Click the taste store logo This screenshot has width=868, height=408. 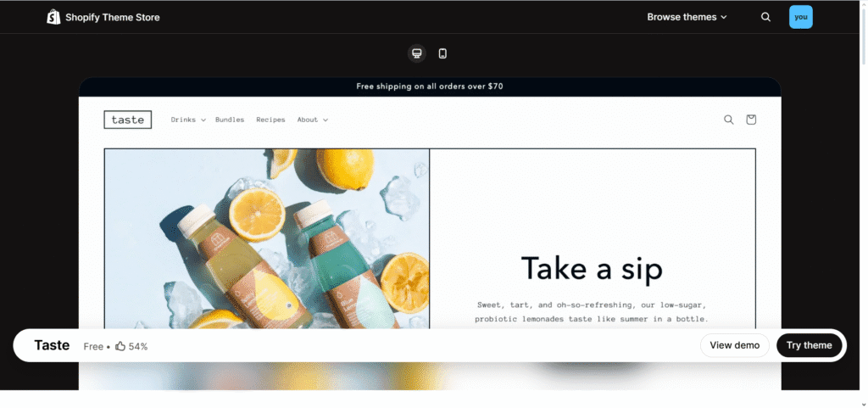coord(128,120)
